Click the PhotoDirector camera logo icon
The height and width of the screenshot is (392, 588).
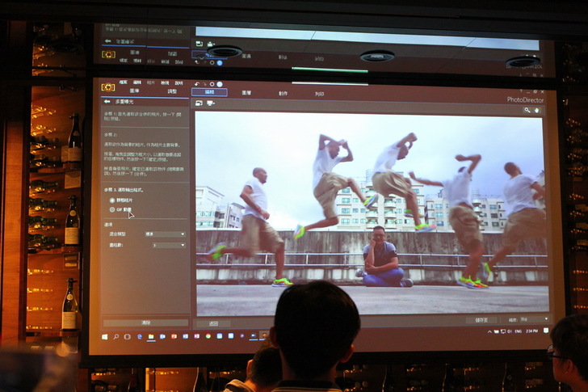pos(108,87)
